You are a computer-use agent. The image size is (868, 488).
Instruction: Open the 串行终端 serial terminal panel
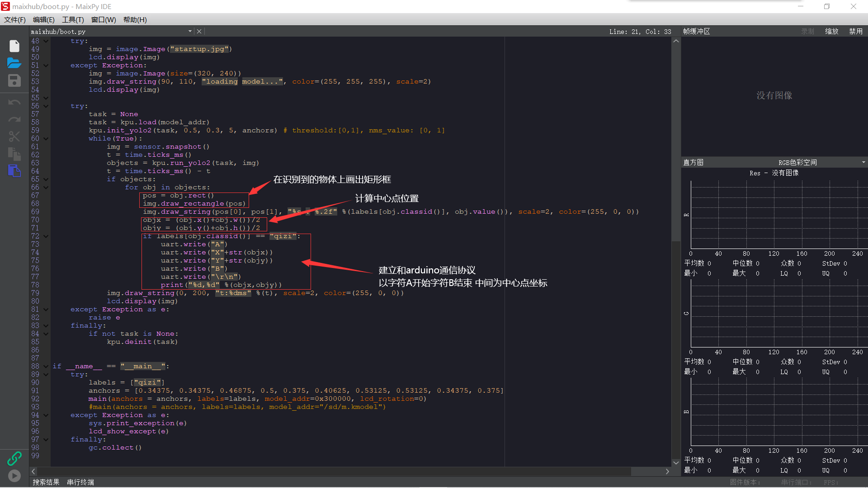pyautogui.click(x=80, y=482)
